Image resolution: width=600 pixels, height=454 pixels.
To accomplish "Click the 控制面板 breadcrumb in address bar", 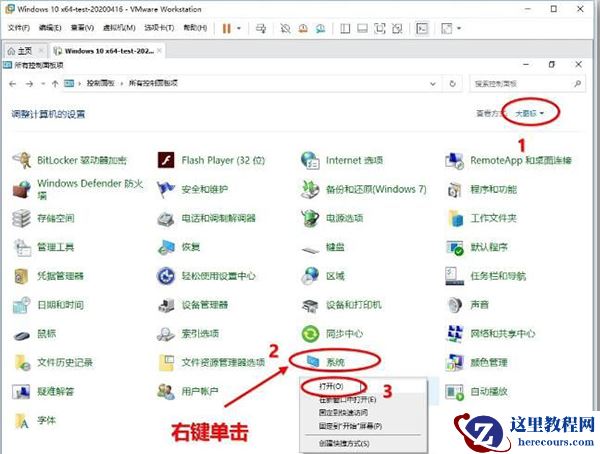I will click(x=101, y=83).
